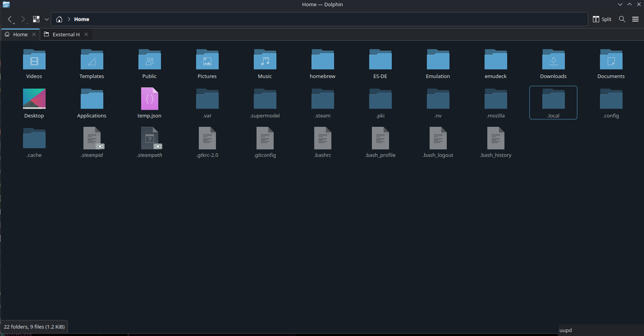Select the Documents folder
644x336 pixels.
[611, 64]
